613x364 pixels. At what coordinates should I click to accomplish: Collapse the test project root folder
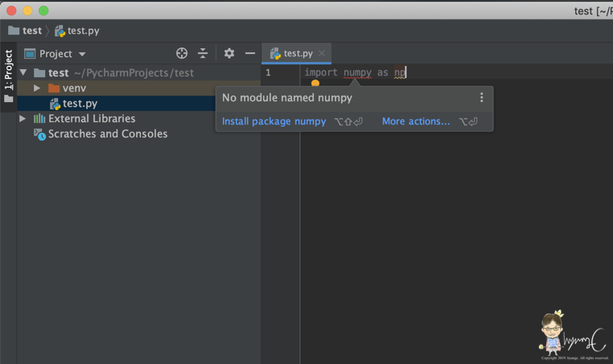(23, 72)
